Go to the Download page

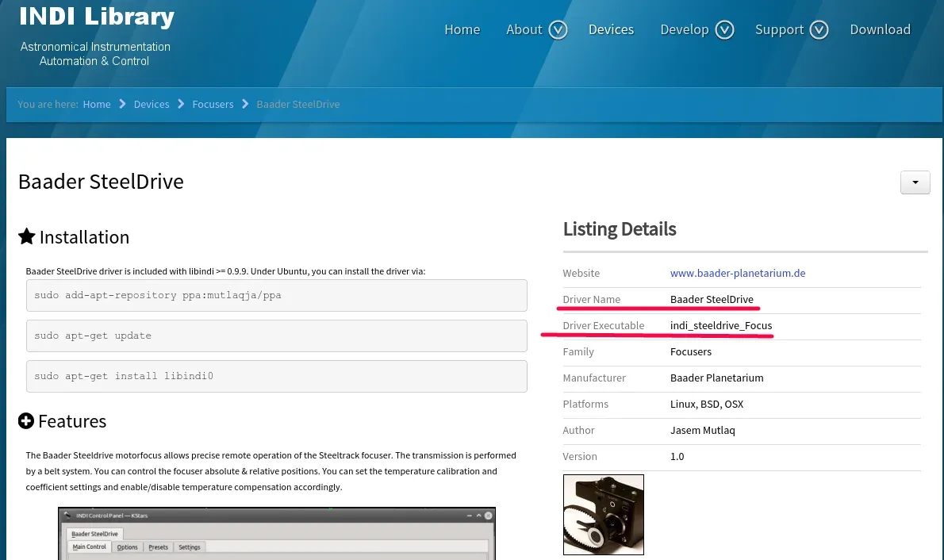tap(881, 29)
